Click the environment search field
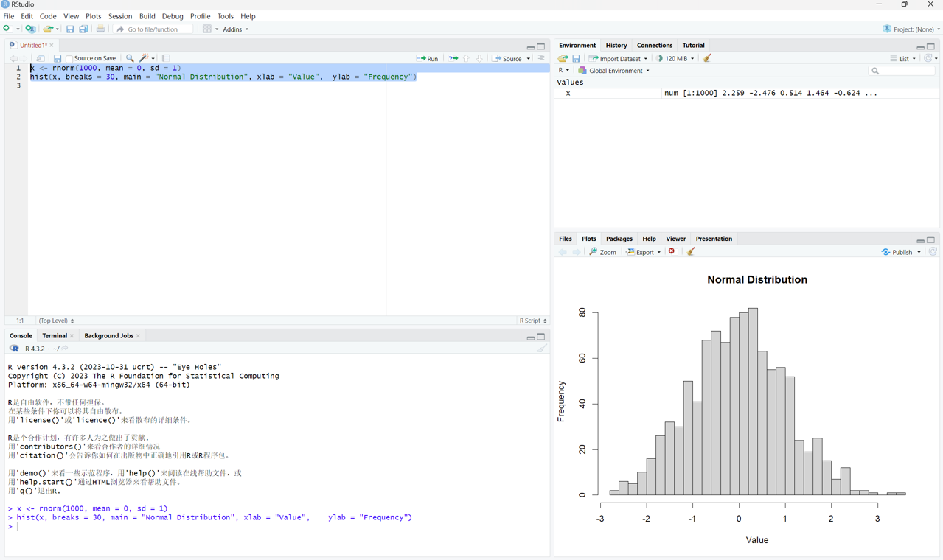The width and height of the screenshot is (943, 560). [x=902, y=71]
